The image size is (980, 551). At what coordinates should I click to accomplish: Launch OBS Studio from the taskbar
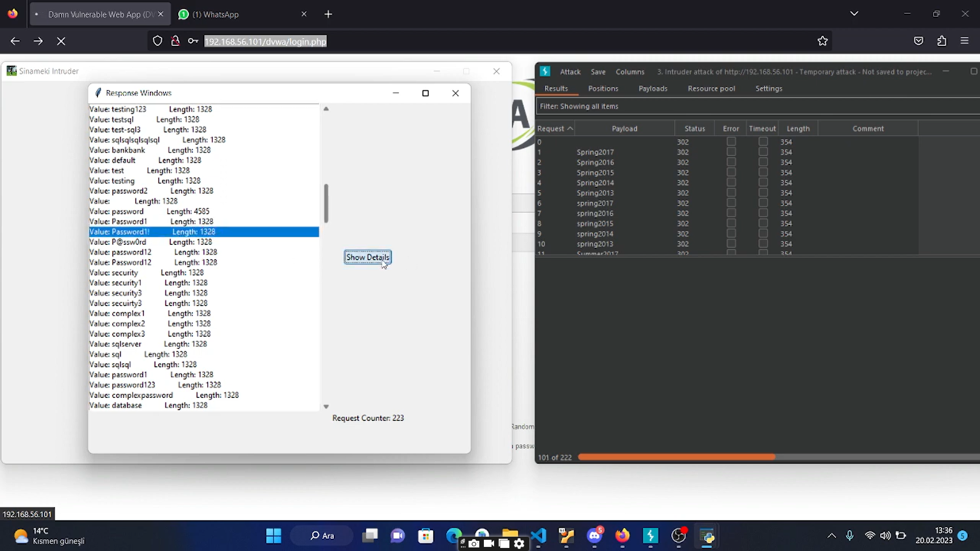pos(679,536)
